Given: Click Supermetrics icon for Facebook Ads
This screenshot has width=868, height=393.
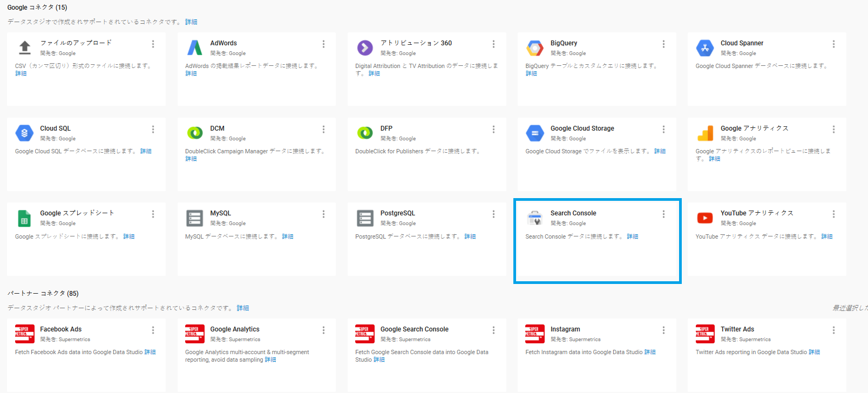Looking at the screenshot, I should pyautogui.click(x=25, y=334).
